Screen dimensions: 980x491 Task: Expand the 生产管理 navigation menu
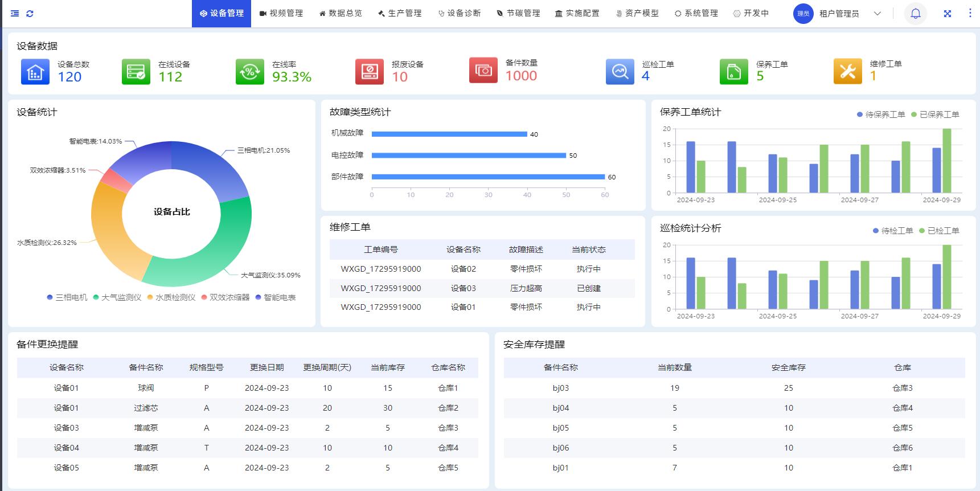click(x=400, y=13)
